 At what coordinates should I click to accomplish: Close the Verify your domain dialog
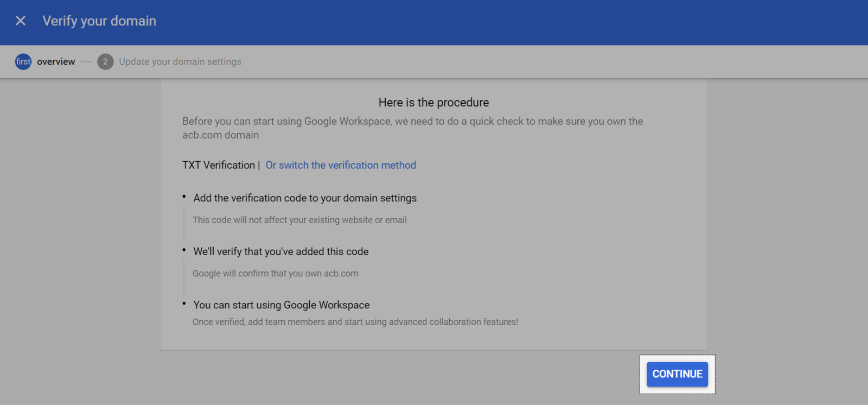coord(21,21)
